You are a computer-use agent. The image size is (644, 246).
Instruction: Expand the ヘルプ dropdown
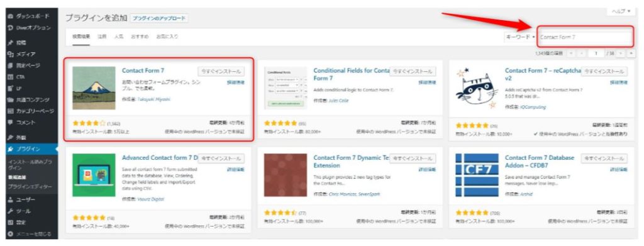tap(620, 11)
